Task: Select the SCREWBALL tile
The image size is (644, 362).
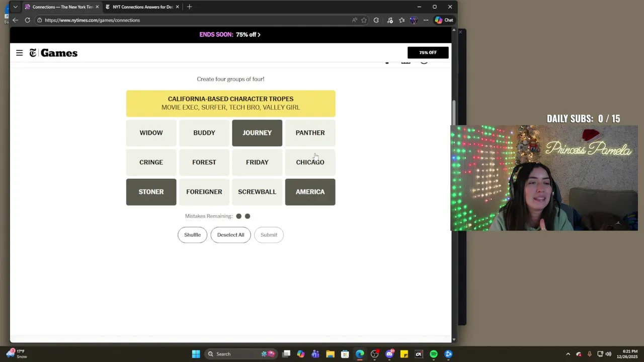Action: (x=257, y=192)
